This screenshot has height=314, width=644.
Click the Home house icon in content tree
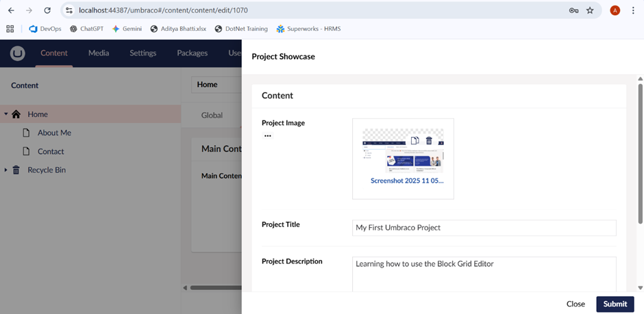(16, 114)
